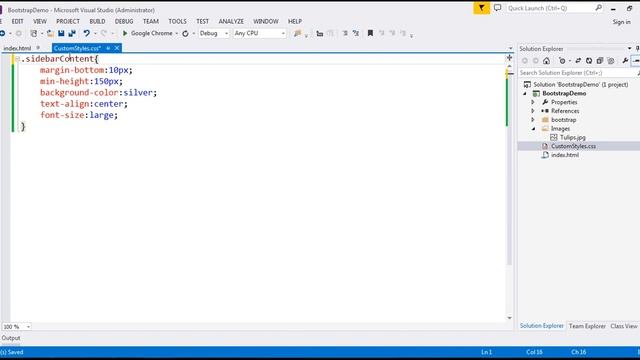Open the Google Chrome browser target dropdown arrow
640x360 pixels.
click(176, 33)
